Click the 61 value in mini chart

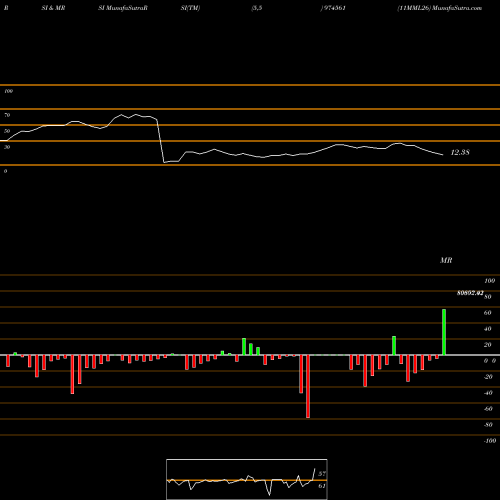pyautogui.click(x=322, y=486)
